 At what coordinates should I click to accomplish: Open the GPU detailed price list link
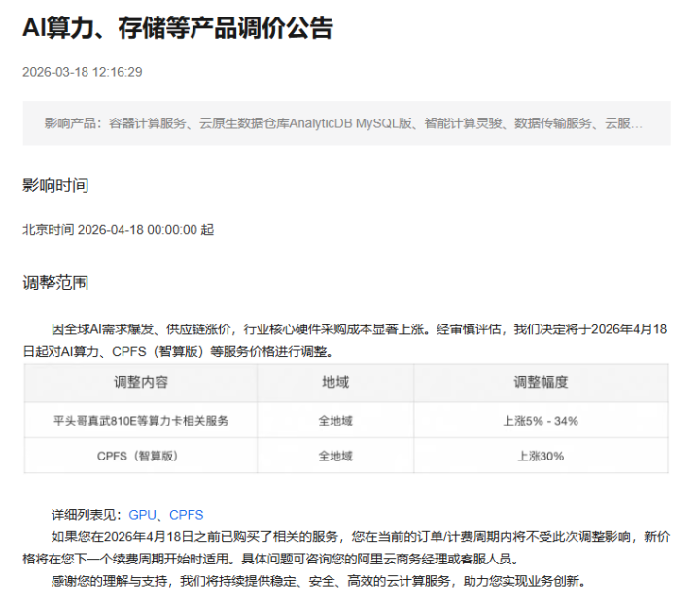(x=142, y=515)
